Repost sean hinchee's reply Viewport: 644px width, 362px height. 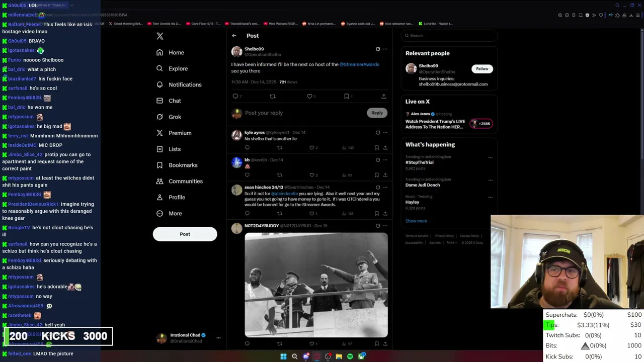279,214
